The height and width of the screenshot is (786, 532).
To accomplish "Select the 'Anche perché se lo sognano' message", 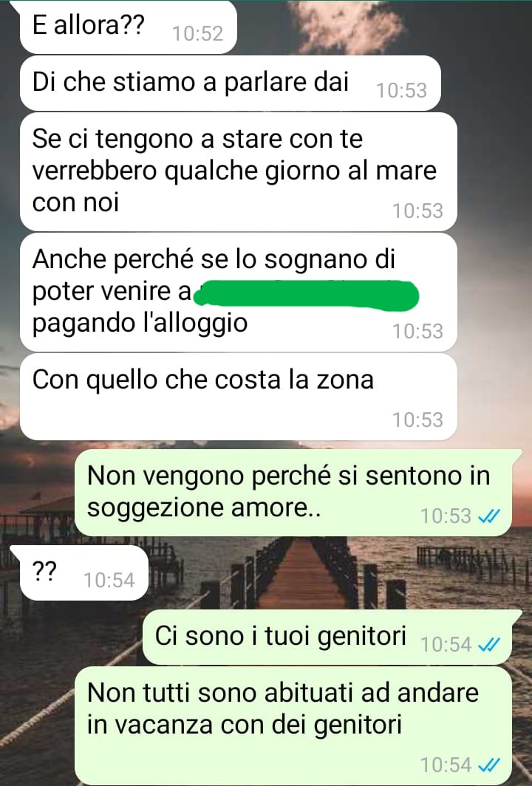I will 238,293.
